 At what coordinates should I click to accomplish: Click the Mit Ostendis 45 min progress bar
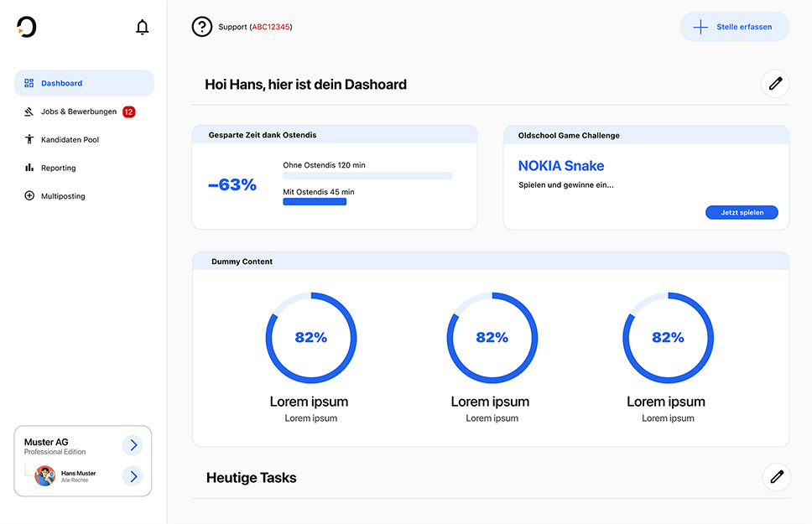click(315, 201)
